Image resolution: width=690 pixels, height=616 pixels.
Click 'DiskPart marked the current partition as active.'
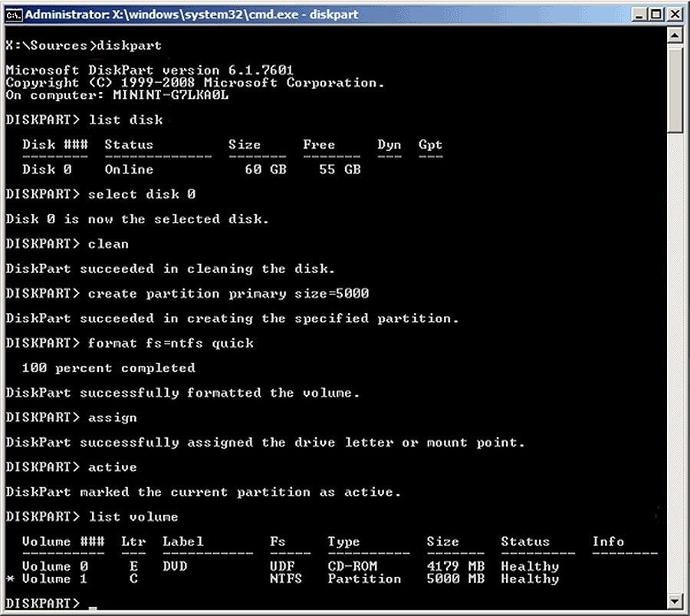pyautogui.click(x=203, y=492)
